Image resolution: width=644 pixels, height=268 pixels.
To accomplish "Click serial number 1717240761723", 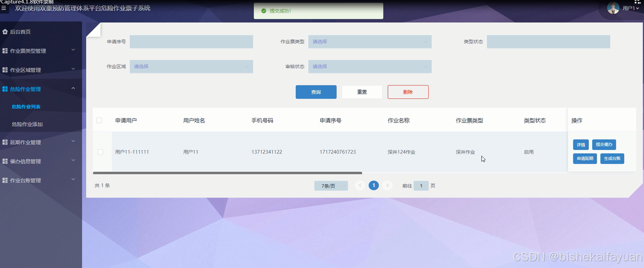I will 337,152.
